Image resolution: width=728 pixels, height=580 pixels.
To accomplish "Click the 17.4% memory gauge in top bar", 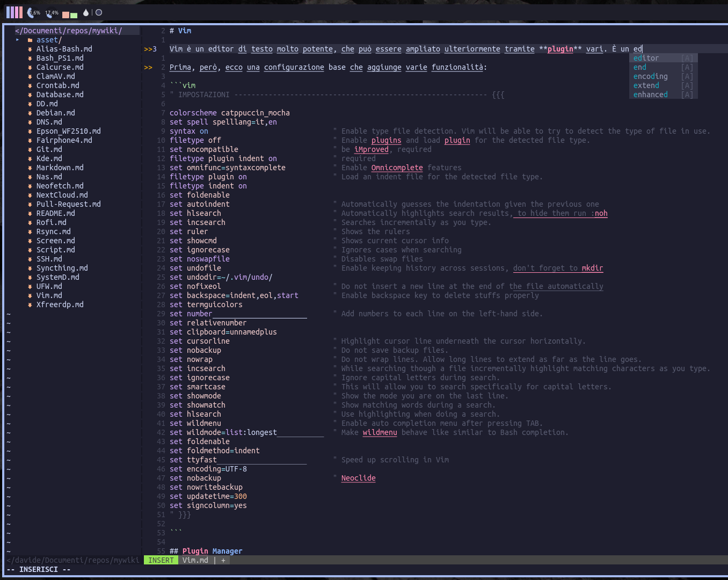I will tap(52, 12).
